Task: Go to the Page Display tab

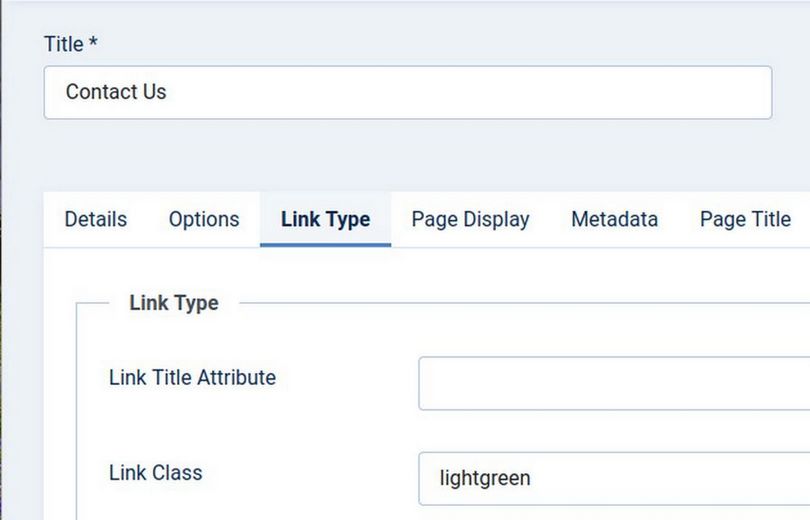Action: (470, 219)
